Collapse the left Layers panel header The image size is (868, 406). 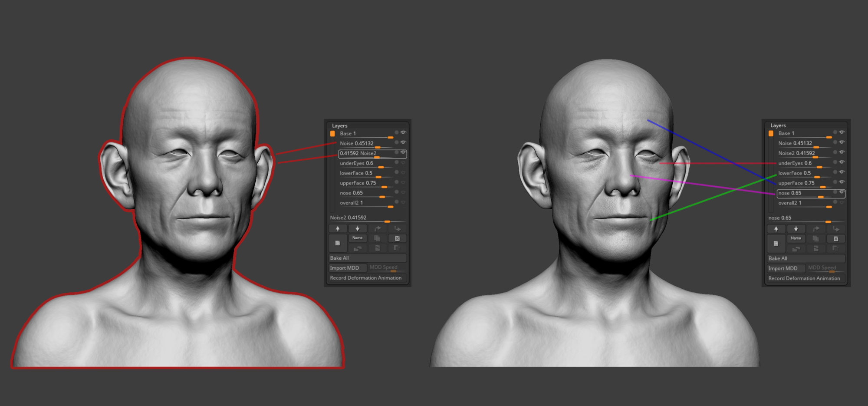340,125
